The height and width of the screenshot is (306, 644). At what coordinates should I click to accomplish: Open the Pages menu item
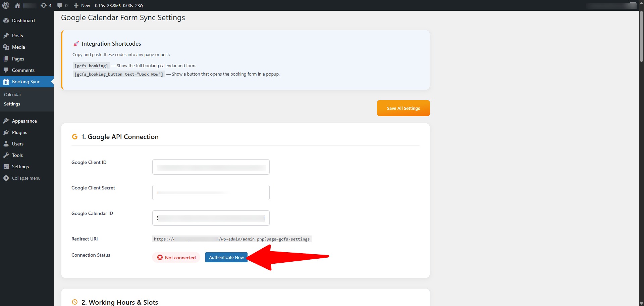tap(27, 59)
